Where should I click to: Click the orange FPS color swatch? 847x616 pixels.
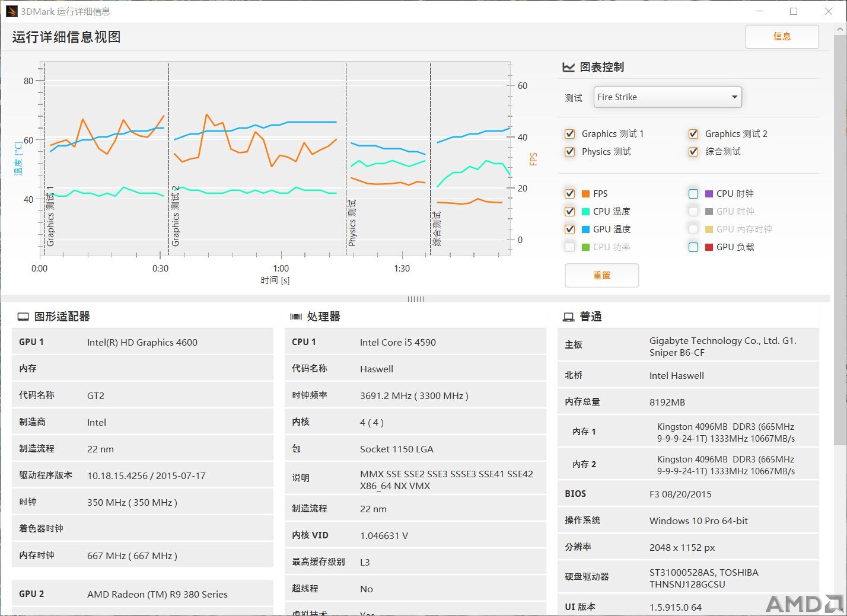point(585,194)
